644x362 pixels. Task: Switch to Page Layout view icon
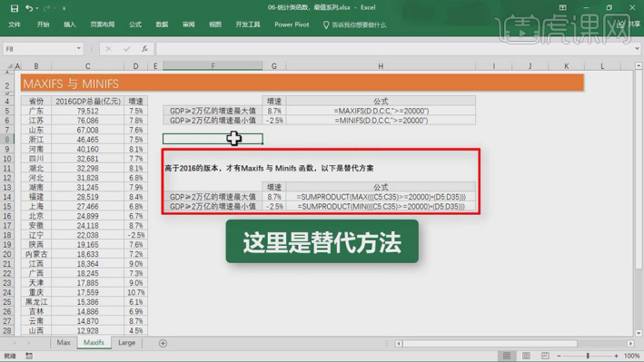coord(526,356)
